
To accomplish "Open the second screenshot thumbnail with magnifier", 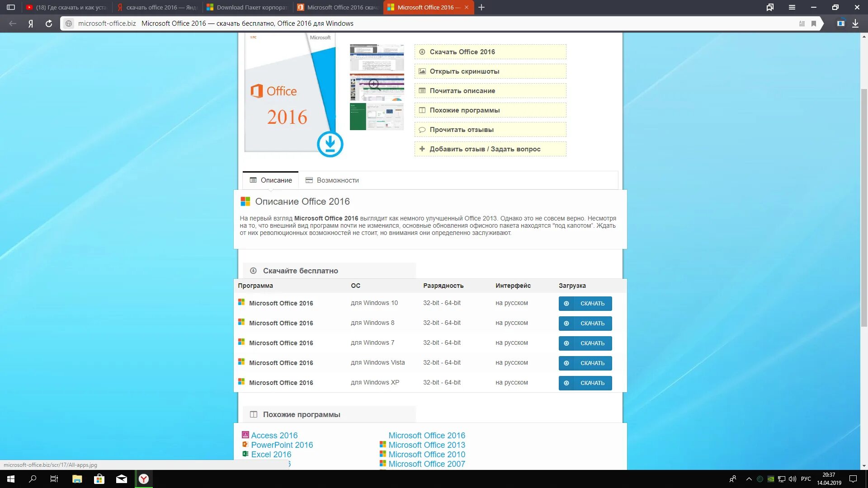I will click(377, 87).
